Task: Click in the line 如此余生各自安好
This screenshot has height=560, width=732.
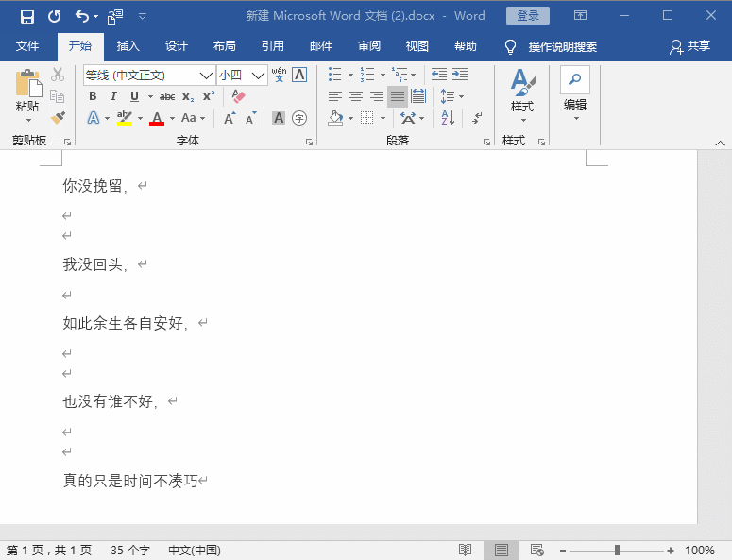Action: (x=126, y=323)
